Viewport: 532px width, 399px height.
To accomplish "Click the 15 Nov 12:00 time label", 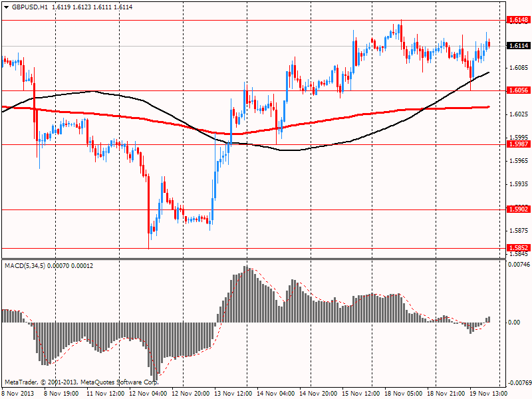I will click(361, 394).
